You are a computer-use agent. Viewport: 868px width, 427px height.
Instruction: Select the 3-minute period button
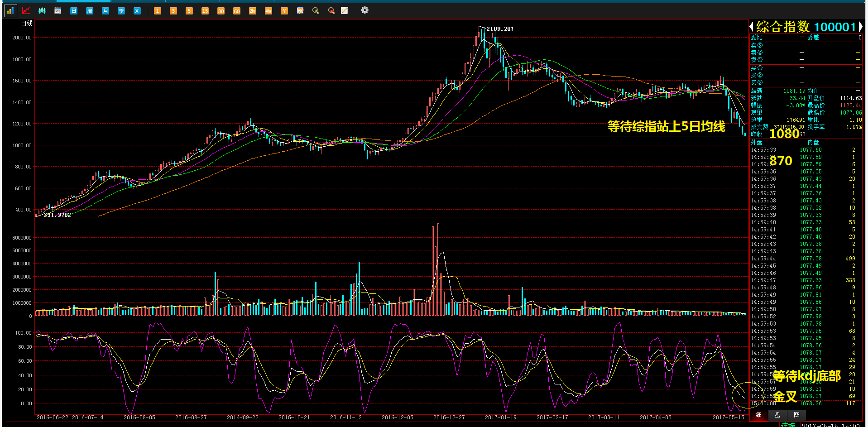pos(173,11)
